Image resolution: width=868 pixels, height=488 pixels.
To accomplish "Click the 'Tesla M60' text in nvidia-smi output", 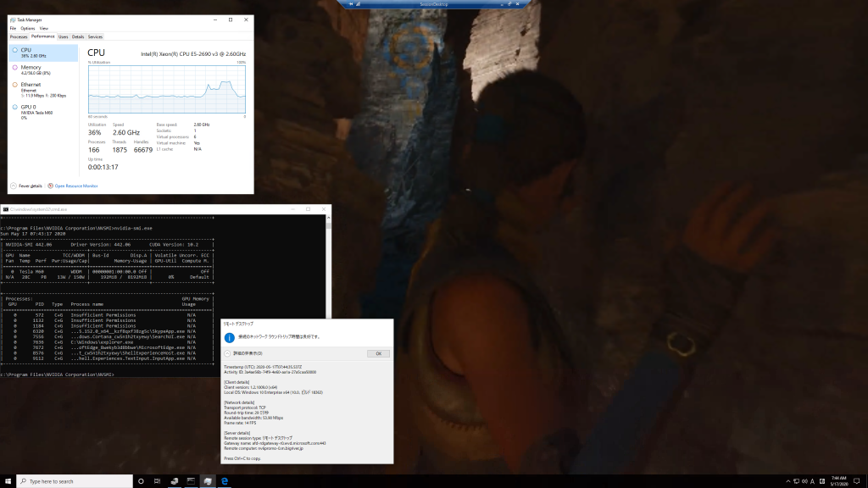I will click(x=31, y=272).
